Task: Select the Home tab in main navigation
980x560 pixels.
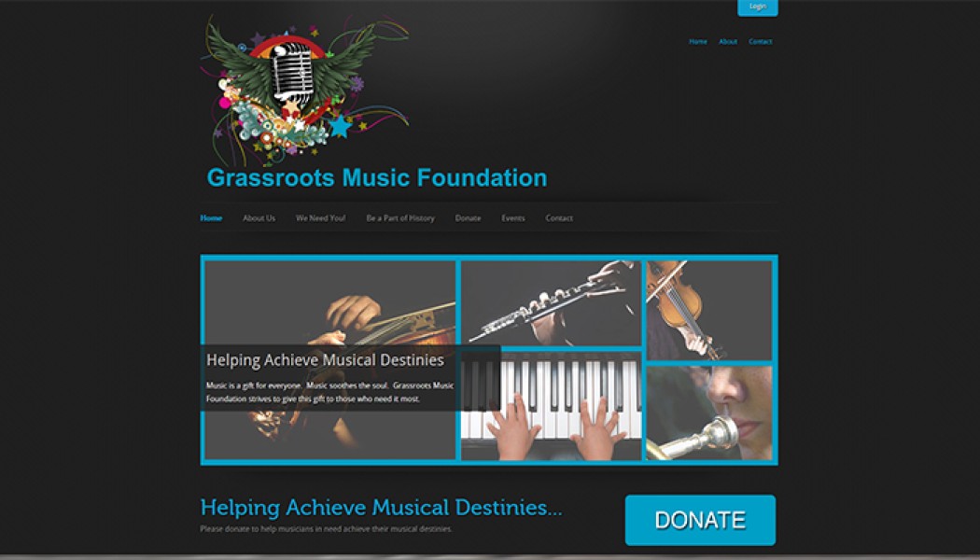Action: click(x=211, y=218)
